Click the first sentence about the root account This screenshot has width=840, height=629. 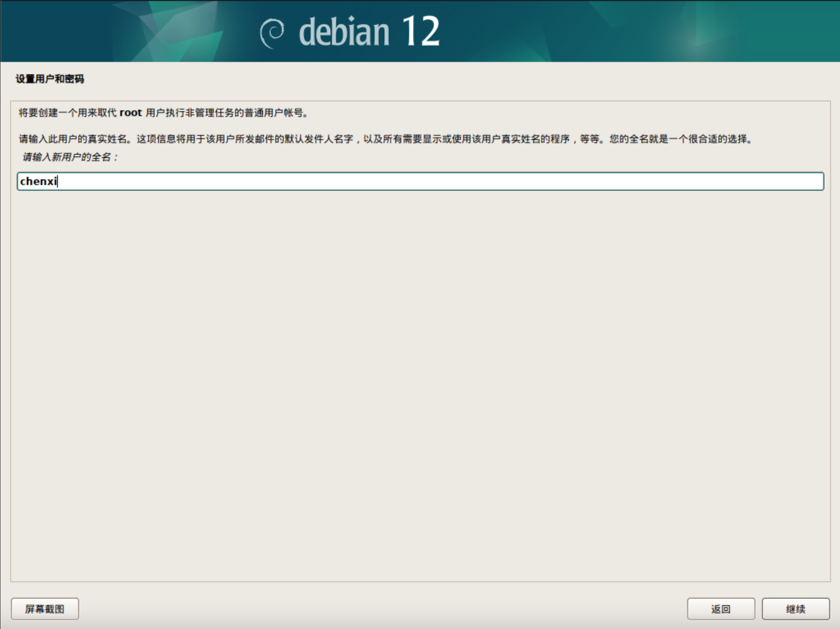pyautogui.click(x=164, y=113)
